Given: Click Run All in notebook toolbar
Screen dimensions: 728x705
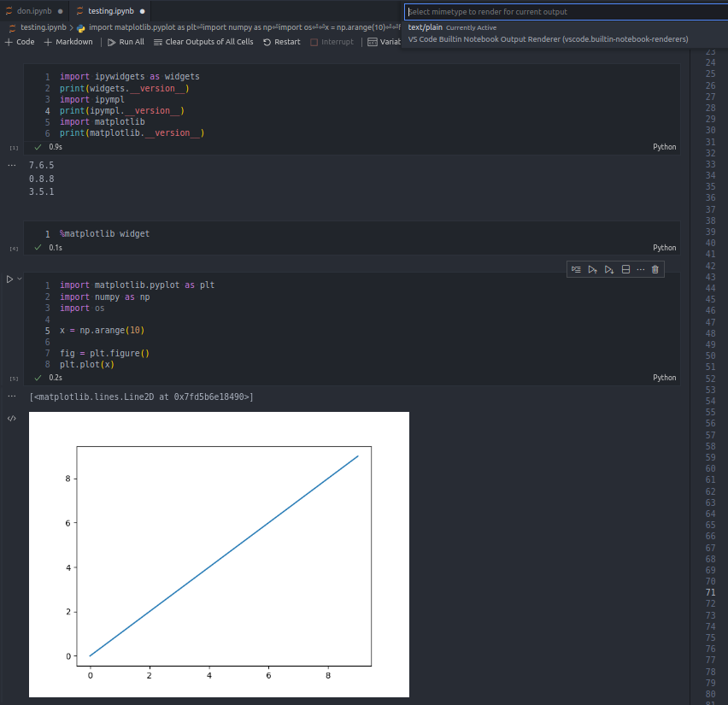Looking at the screenshot, I should [x=126, y=42].
